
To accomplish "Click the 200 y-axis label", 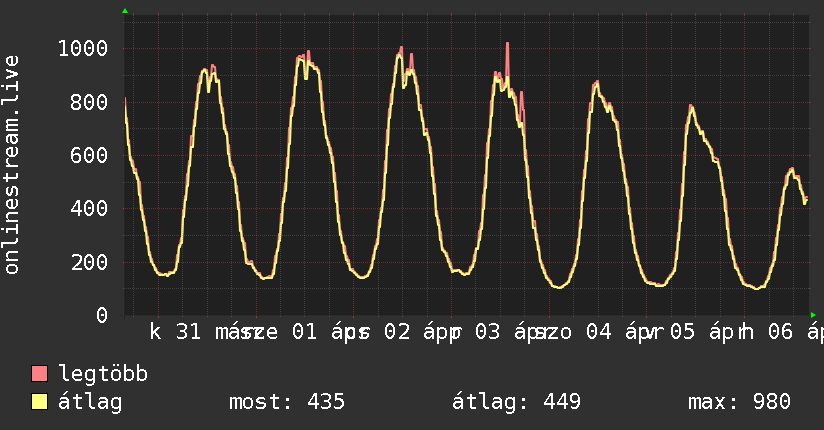I will click(x=89, y=262).
